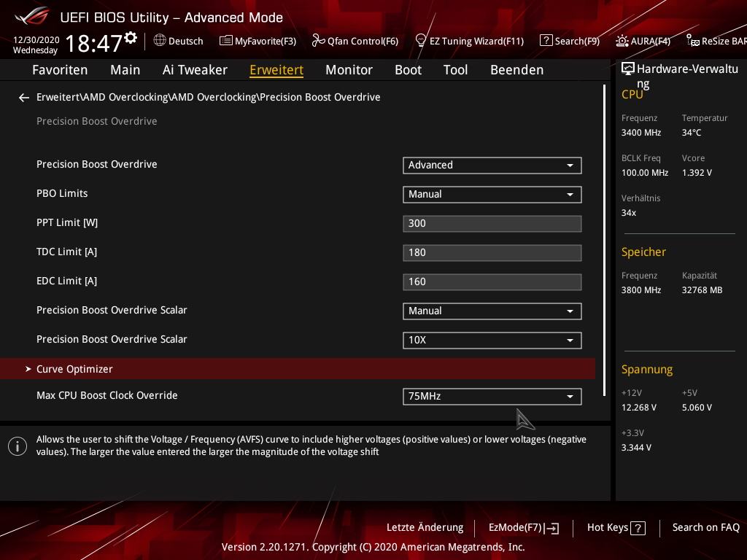Click the CPU temperature 34°C value
This screenshot has width=747, height=560.
pos(692,133)
